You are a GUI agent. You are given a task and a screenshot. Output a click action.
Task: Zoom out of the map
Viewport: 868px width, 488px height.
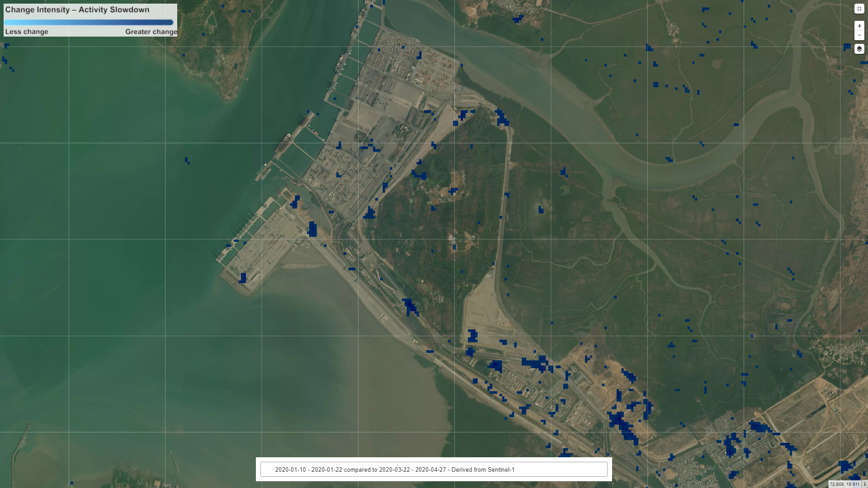859,35
